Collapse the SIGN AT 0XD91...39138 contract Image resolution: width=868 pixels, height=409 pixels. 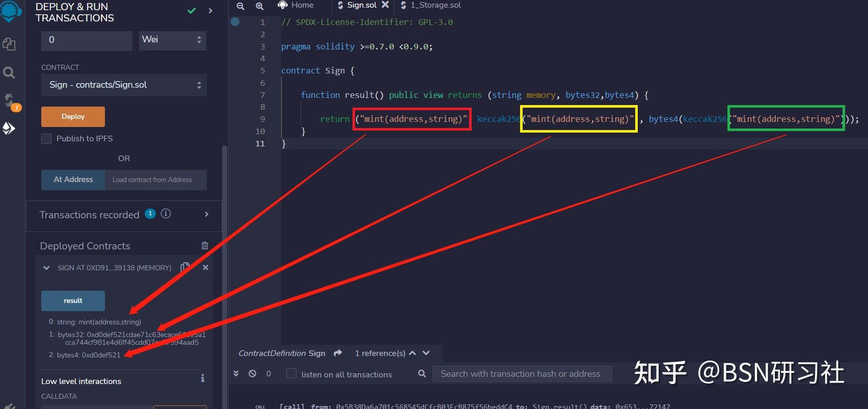click(46, 268)
